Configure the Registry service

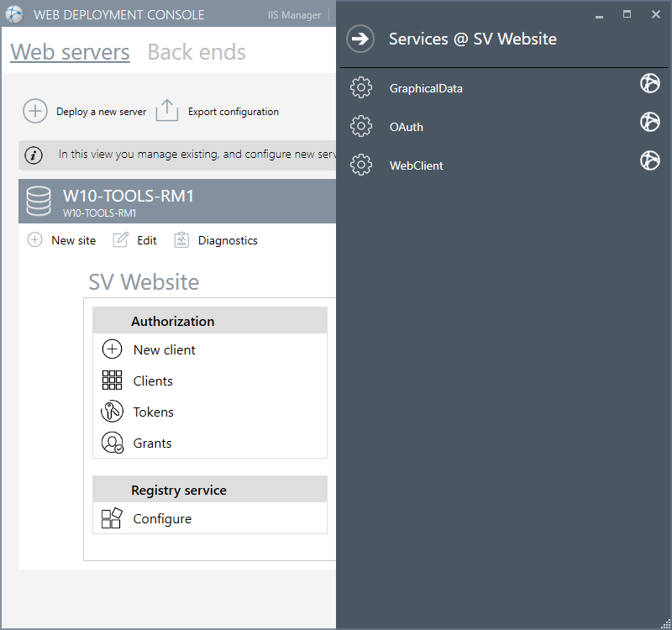161,518
